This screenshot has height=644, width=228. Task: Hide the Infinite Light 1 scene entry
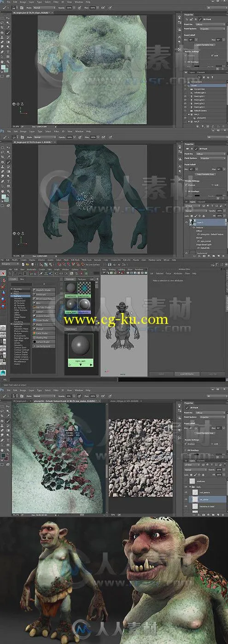(185, 93)
